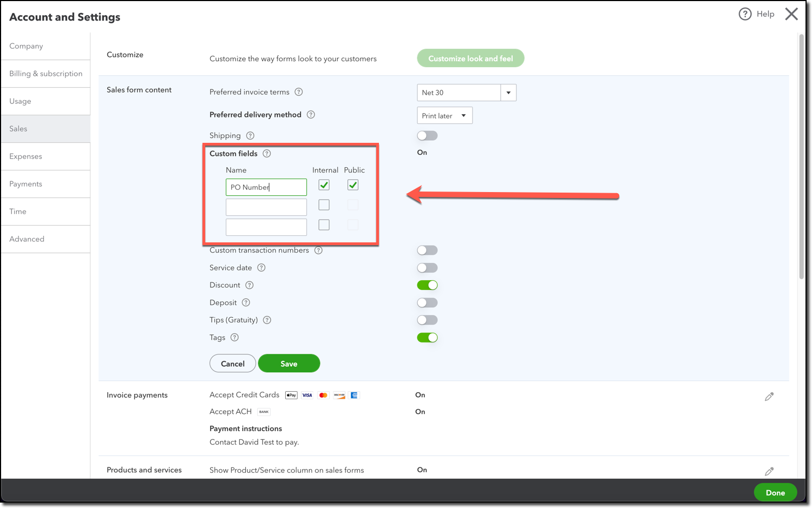Screen dimensions: 812x508
Task: Click the Tags help tooltip icon
Action: point(234,338)
